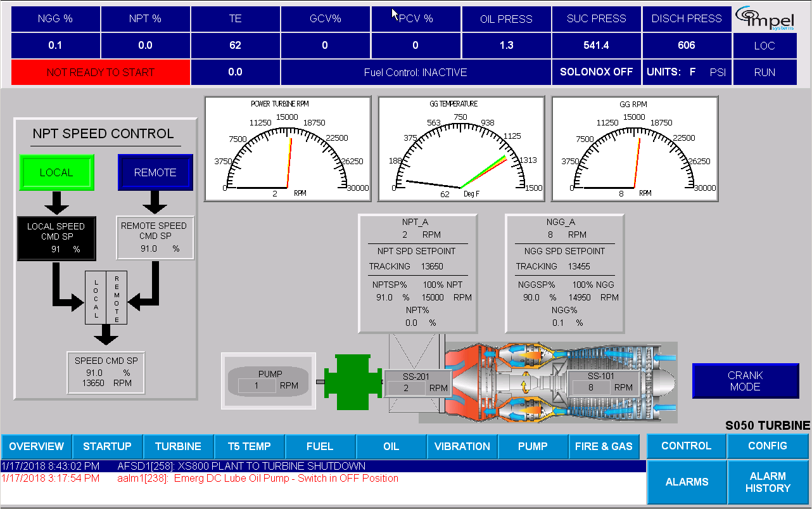
Task: Open the STARTUP screen tab
Action: (x=108, y=446)
